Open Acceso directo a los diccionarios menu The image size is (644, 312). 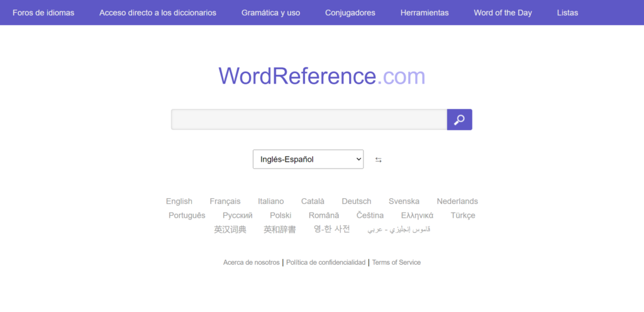(158, 13)
